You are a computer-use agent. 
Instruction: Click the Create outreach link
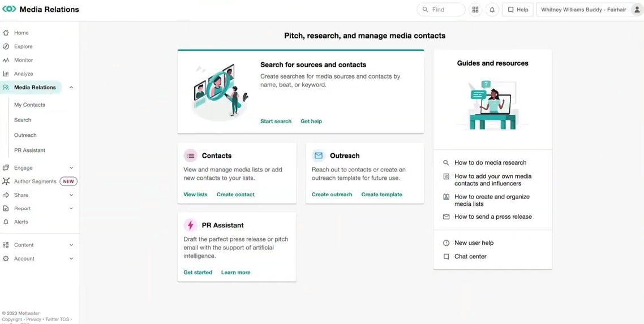[x=332, y=195]
